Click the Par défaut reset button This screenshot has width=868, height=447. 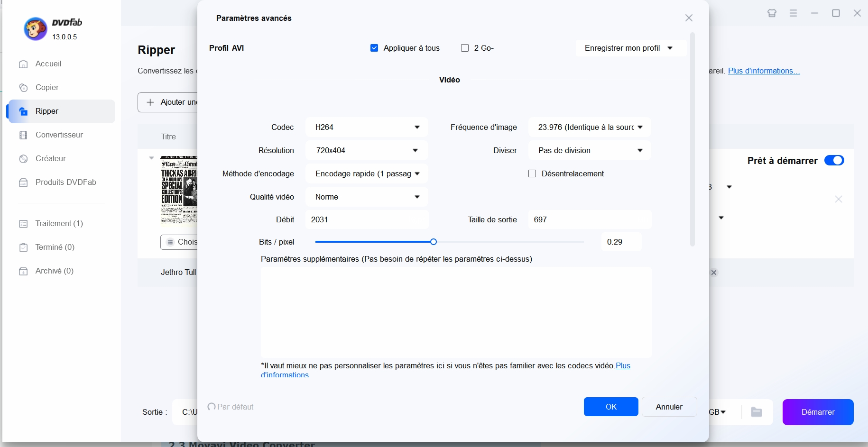231,407
